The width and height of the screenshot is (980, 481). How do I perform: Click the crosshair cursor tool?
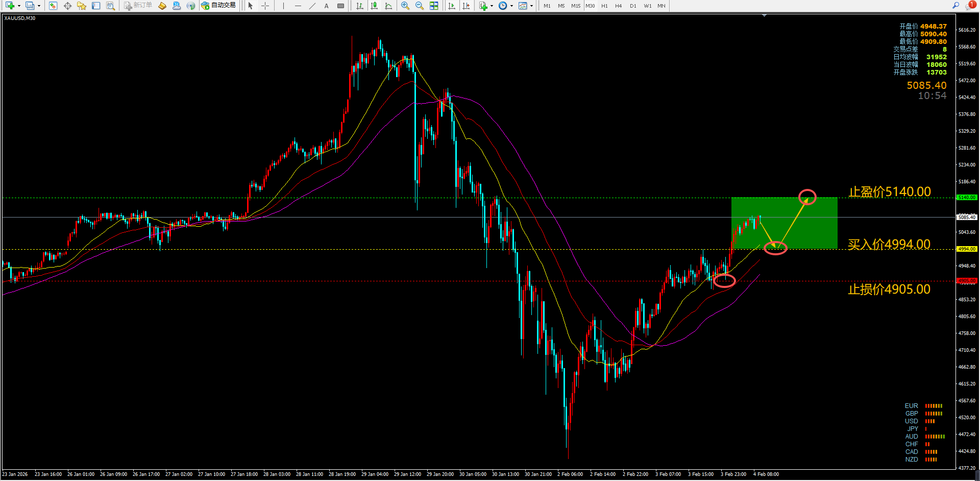[265, 6]
